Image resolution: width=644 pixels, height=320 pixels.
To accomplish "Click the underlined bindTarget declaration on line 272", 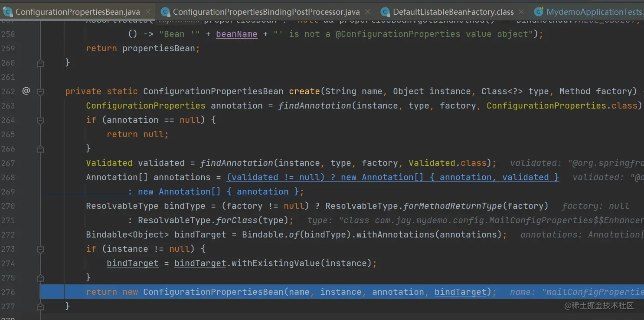I will click(200, 234).
